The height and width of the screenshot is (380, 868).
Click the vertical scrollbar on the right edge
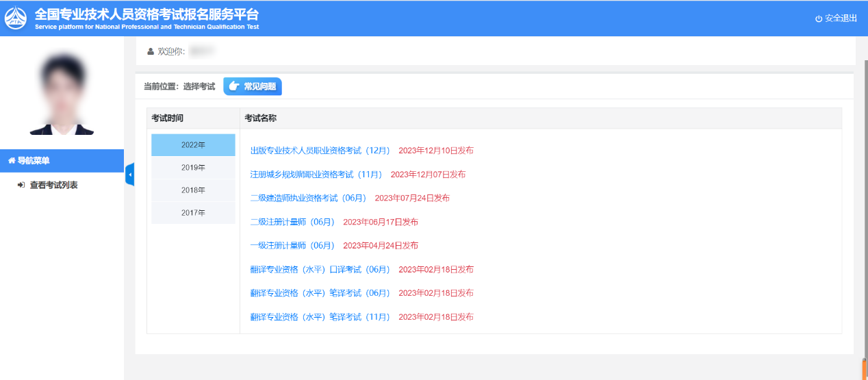864,205
